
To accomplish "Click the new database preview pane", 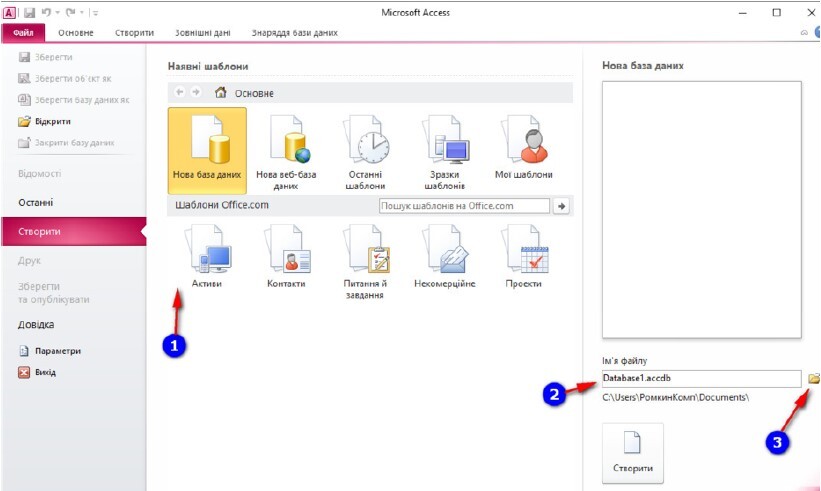I will pos(702,209).
